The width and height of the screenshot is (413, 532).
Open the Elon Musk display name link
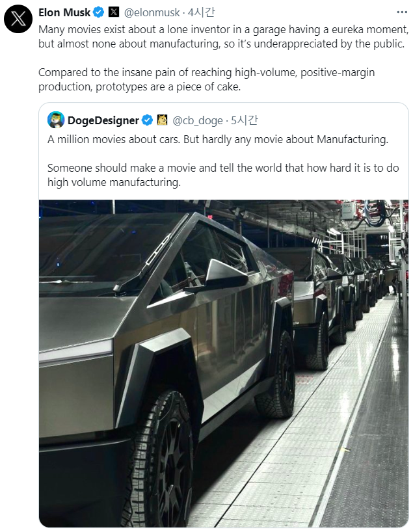point(64,12)
